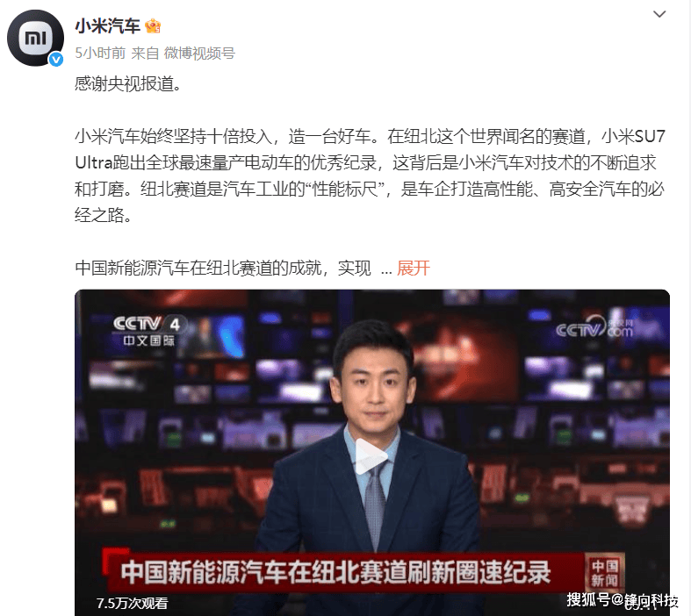Click the news anchor video thumbnail
The width and height of the screenshot is (691, 616).
click(x=372, y=452)
